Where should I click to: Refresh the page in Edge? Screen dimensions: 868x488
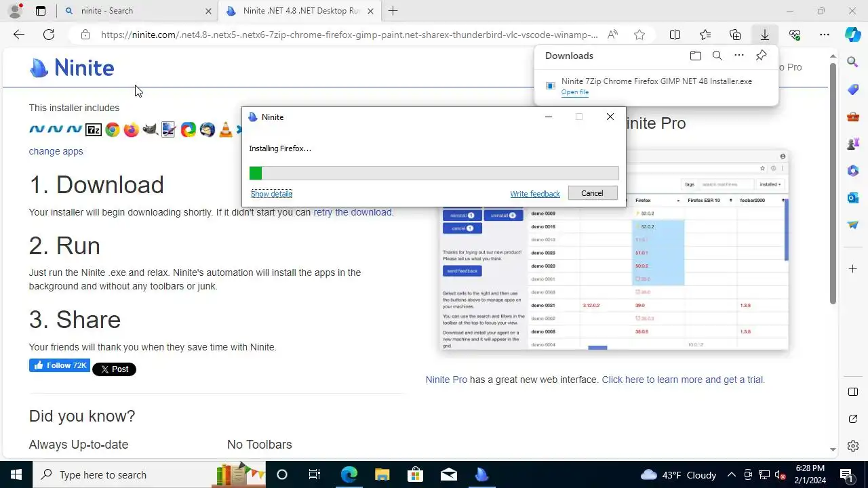[x=49, y=35]
